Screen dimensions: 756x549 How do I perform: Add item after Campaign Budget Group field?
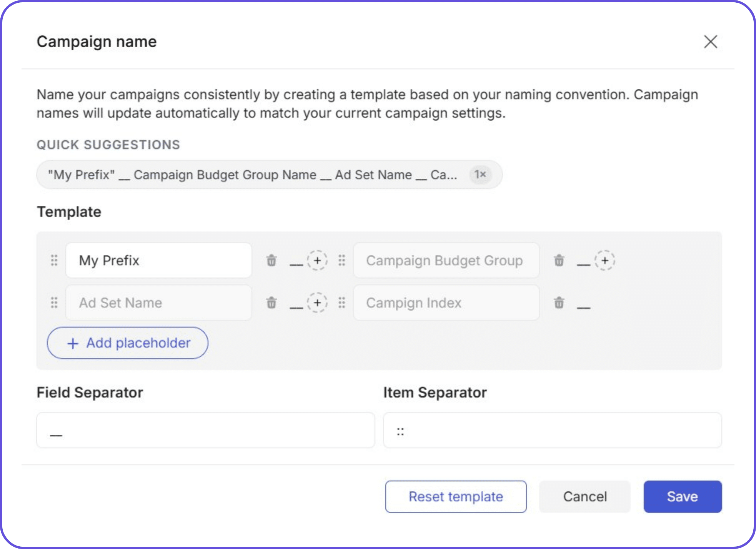tap(605, 260)
